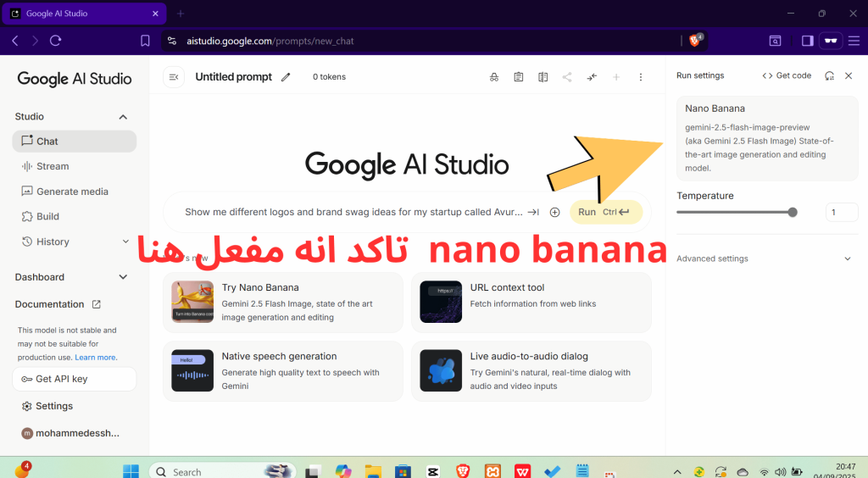Screen dimensions: 868x478
Task: Click the Run button
Action: [x=605, y=212]
